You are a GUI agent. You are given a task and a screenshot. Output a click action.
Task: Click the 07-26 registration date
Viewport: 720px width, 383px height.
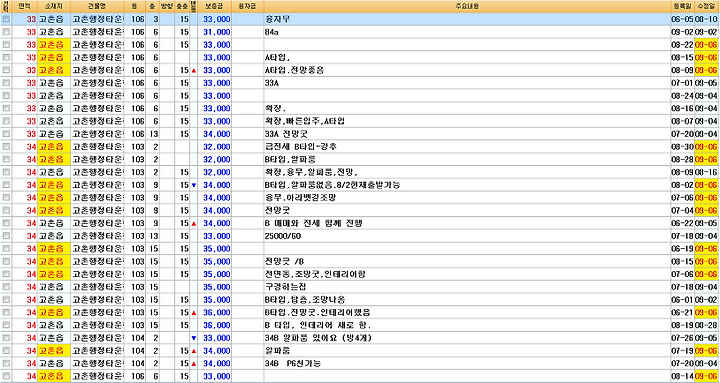pos(683,338)
